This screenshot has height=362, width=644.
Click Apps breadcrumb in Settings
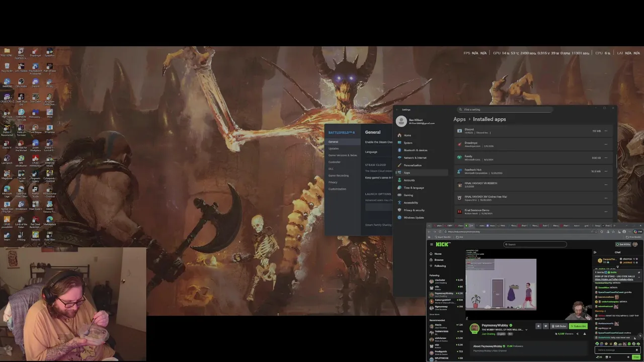point(459,119)
